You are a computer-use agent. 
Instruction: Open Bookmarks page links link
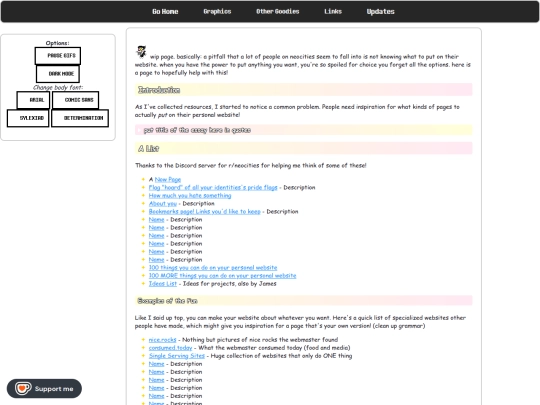point(205,211)
